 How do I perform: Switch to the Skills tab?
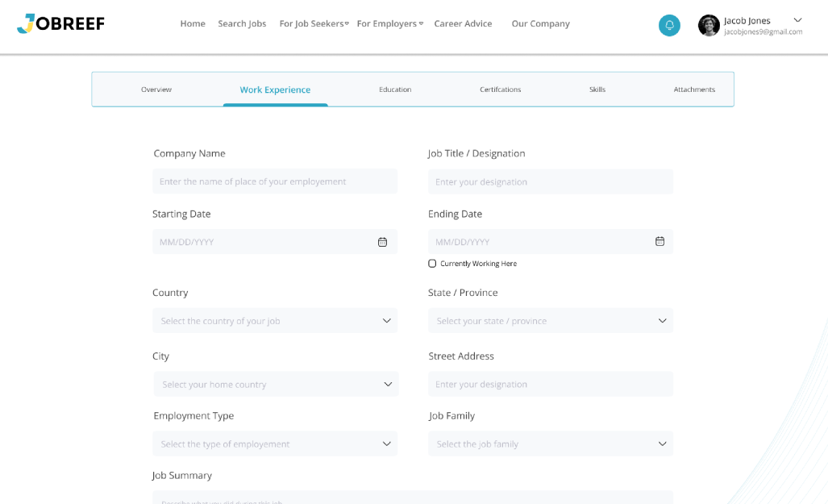click(x=597, y=90)
